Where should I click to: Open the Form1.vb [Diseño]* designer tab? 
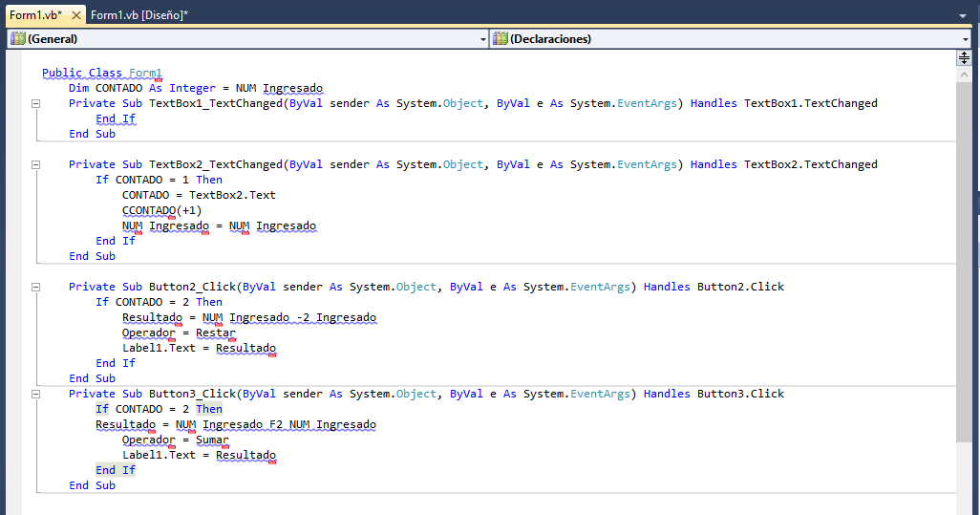pos(138,15)
